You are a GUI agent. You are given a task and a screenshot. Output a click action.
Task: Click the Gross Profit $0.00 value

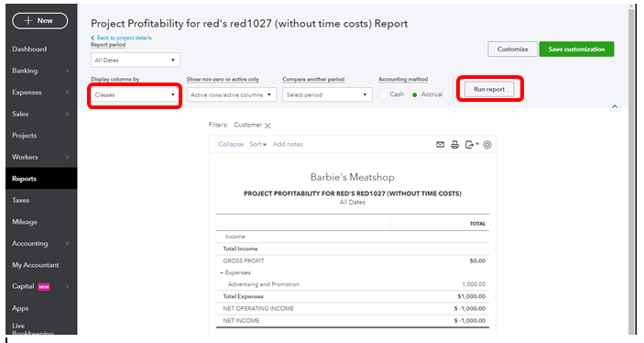(x=477, y=260)
